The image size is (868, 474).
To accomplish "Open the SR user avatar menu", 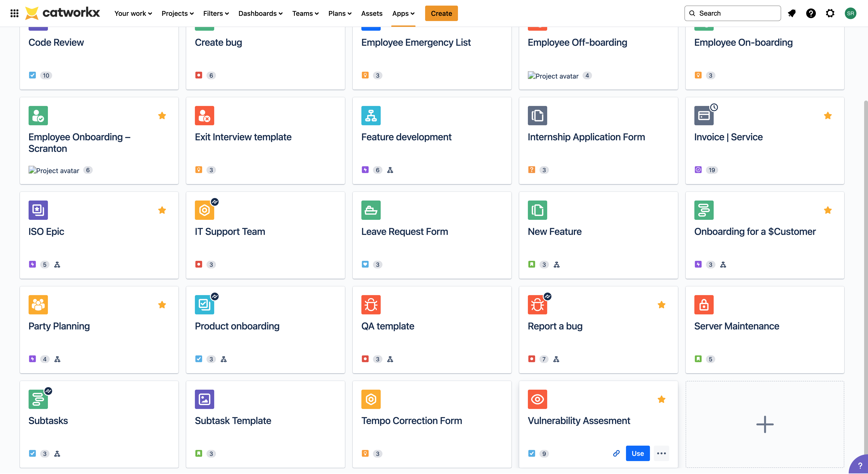I will point(850,14).
